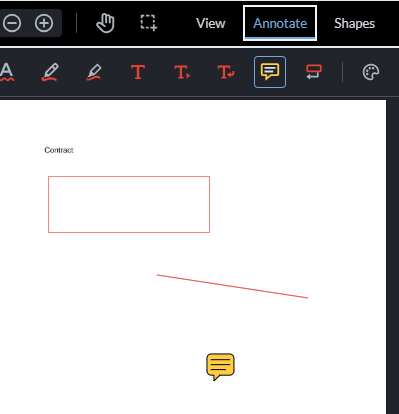Open the Shapes tab
Image resolution: width=399 pixels, height=414 pixels.
pos(354,23)
